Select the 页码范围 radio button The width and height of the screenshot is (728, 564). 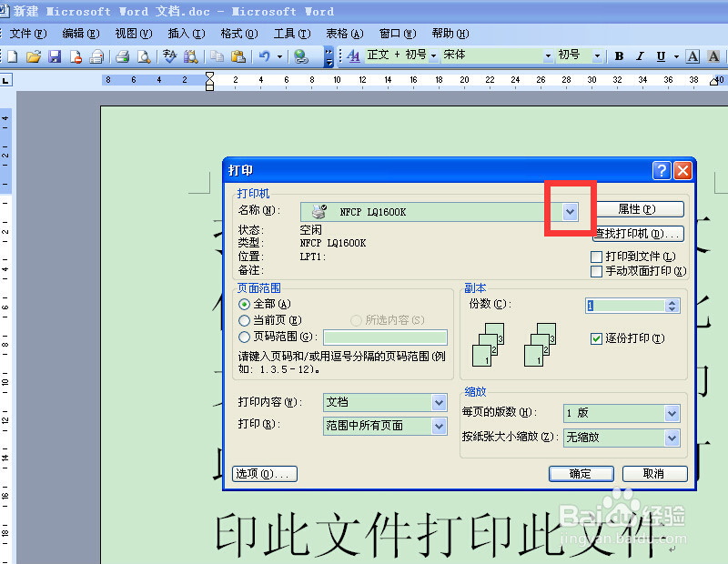pos(244,337)
